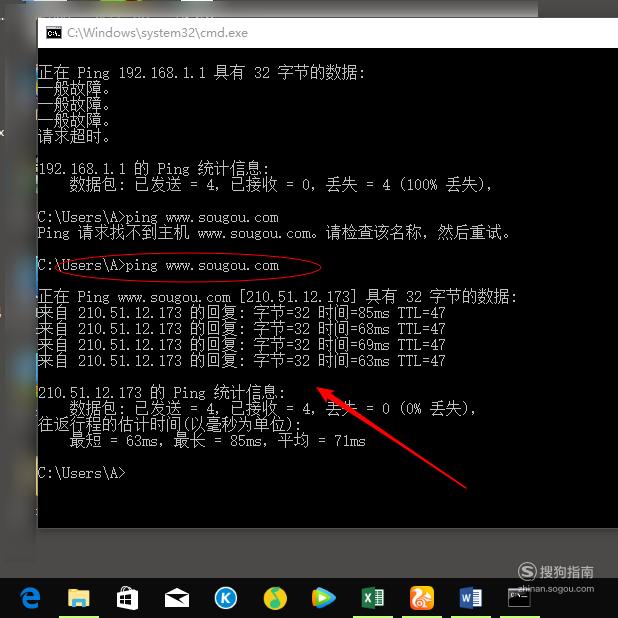Click the title text C:\Windows\system32\cmd.exe
The height and width of the screenshot is (618, 618).
pyautogui.click(x=157, y=33)
